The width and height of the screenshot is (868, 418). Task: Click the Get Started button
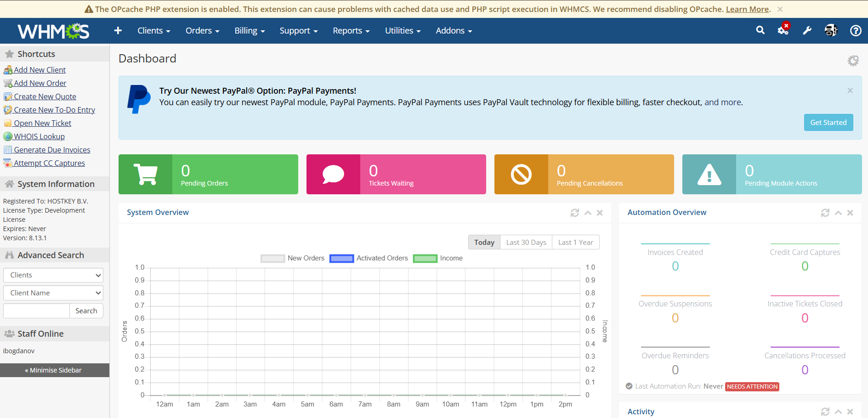coord(828,123)
